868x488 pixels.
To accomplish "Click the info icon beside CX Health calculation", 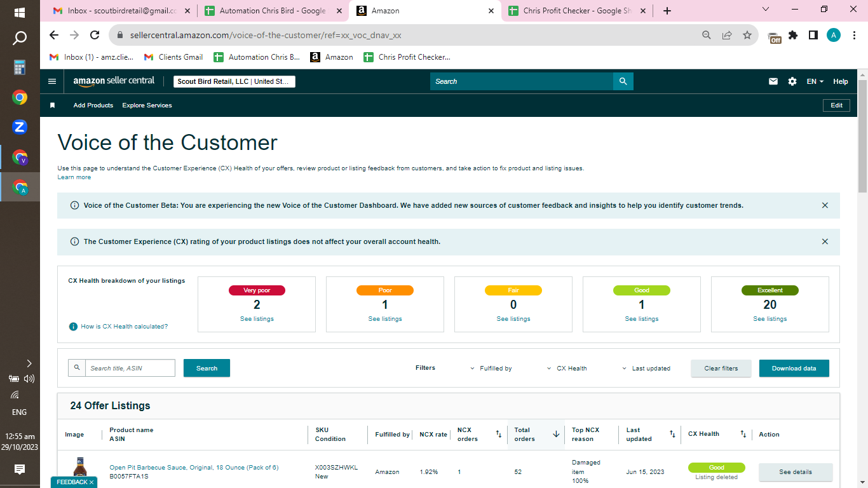I will tap(73, 327).
